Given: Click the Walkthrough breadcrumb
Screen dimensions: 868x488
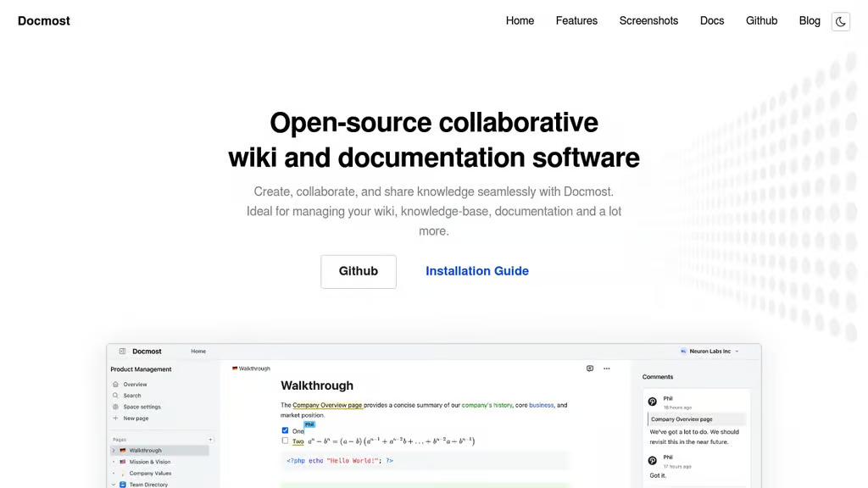Looking at the screenshot, I should (251, 369).
